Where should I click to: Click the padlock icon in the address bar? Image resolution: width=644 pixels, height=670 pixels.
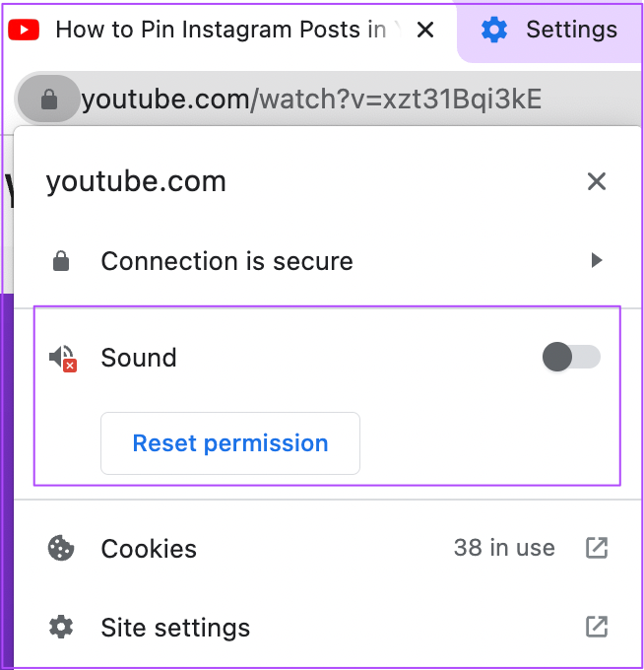49,100
